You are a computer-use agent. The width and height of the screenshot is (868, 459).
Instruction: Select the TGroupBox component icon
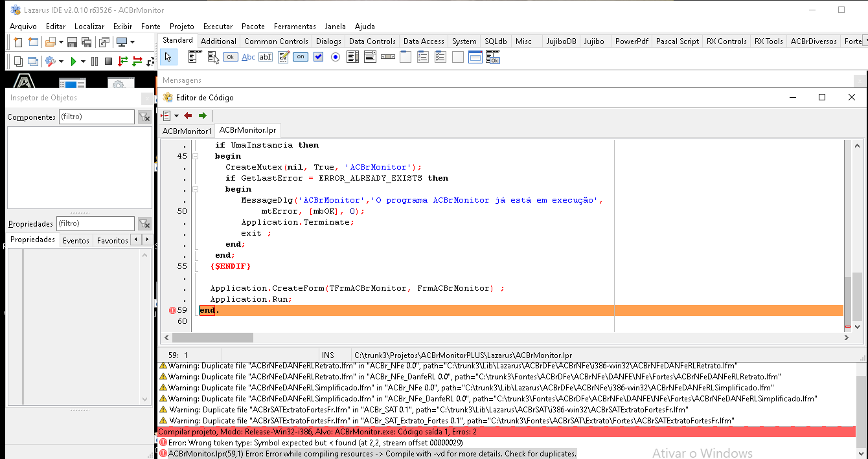click(x=405, y=57)
